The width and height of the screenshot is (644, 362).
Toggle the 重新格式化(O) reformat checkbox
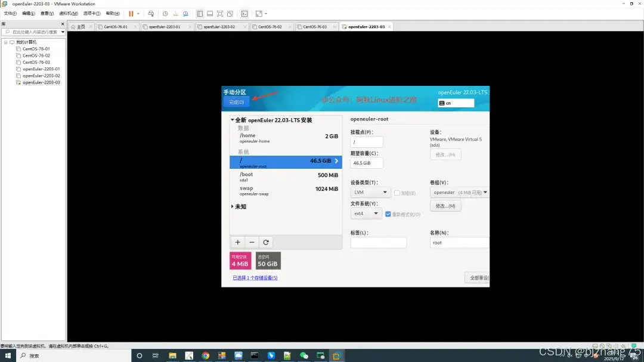coord(388,214)
